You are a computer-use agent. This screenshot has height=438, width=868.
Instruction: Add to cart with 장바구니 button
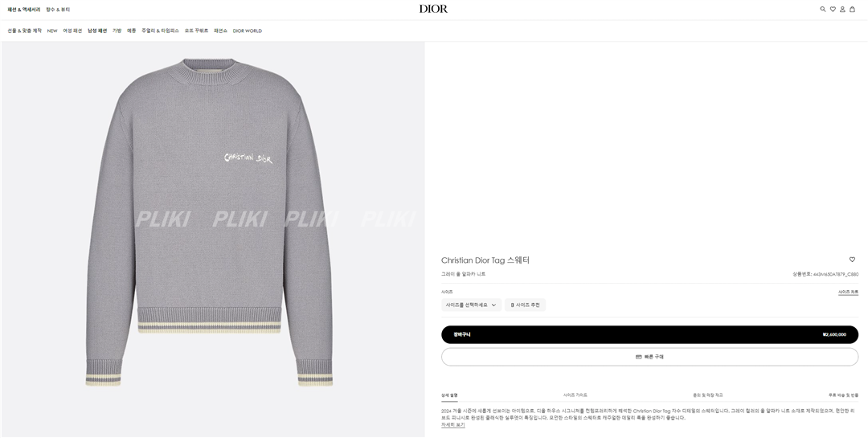(x=649, y=334)
